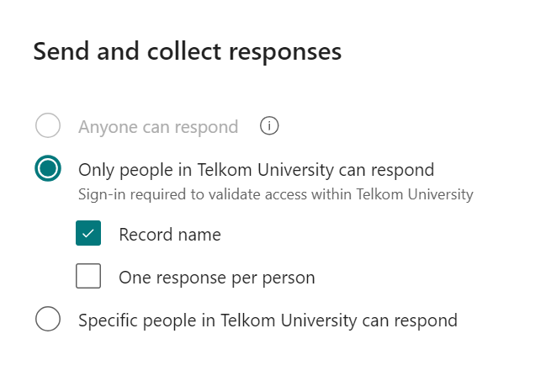Choose the Specific people in Telkom University radio
The image size is (546, 392).
tap(48, 320)
